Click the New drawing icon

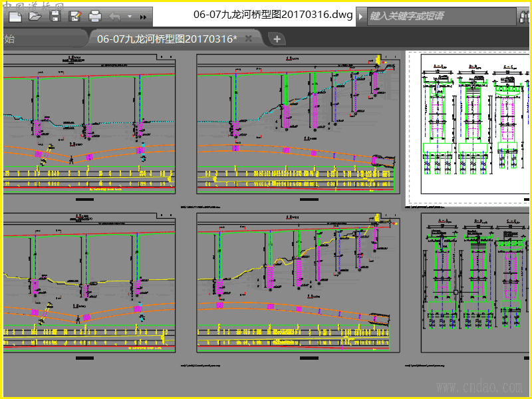tap(15, 15)
